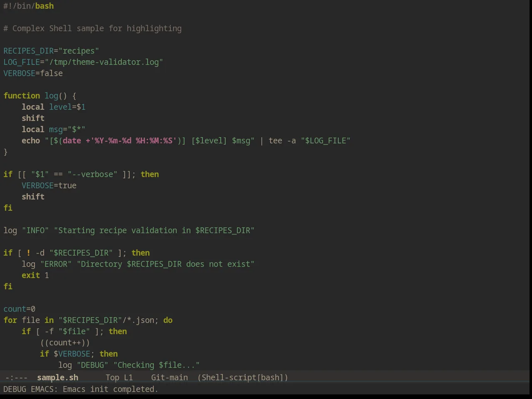Click the sample.sh buffer name in mode line
The image size is (532, 399).
tap(57, 377)
